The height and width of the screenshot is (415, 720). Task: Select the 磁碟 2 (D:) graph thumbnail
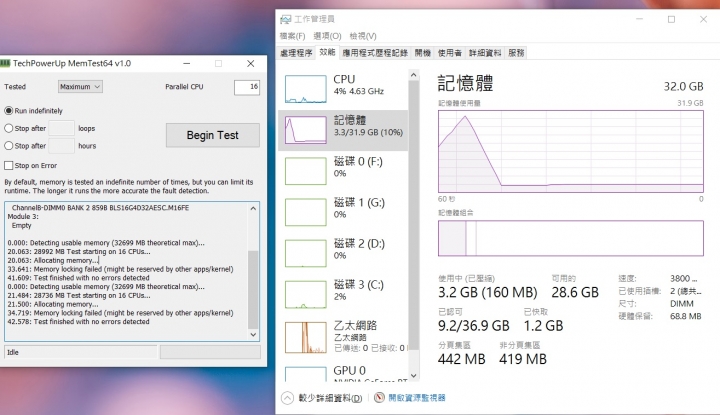coord(306,253)
